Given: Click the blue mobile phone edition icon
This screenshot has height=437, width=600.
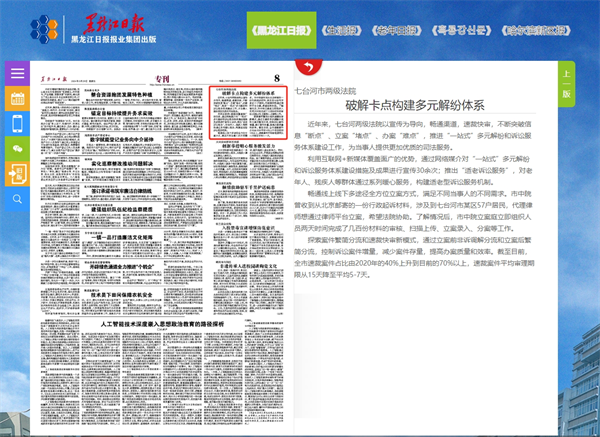Looking at the screenshot, I should pyautogui.click(x=16, y=124).
